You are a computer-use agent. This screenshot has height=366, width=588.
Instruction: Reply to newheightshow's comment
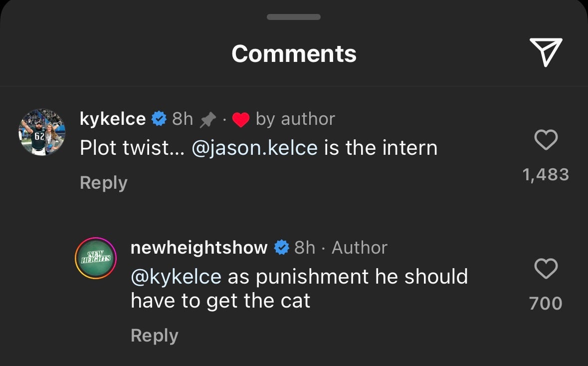coord(154,335)
